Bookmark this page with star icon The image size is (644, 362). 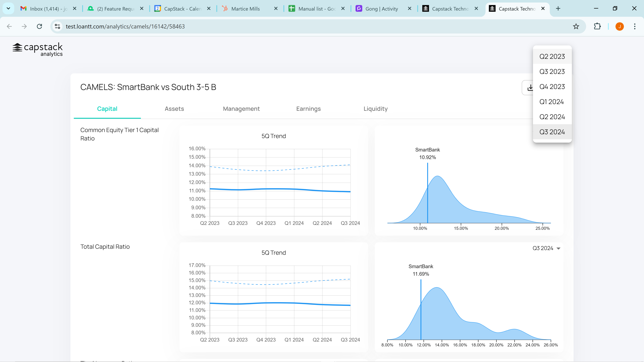576,26
